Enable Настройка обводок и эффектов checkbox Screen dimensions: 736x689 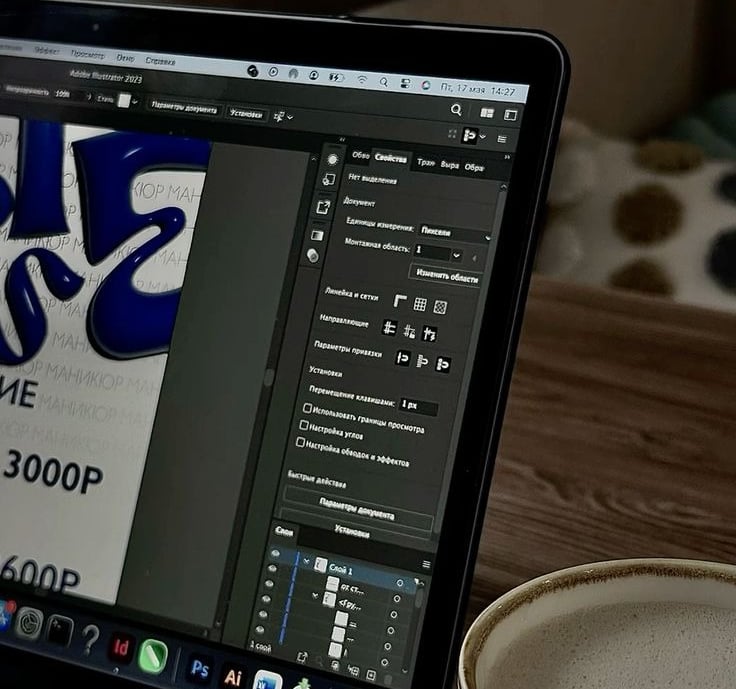click(x=300, y=442)
